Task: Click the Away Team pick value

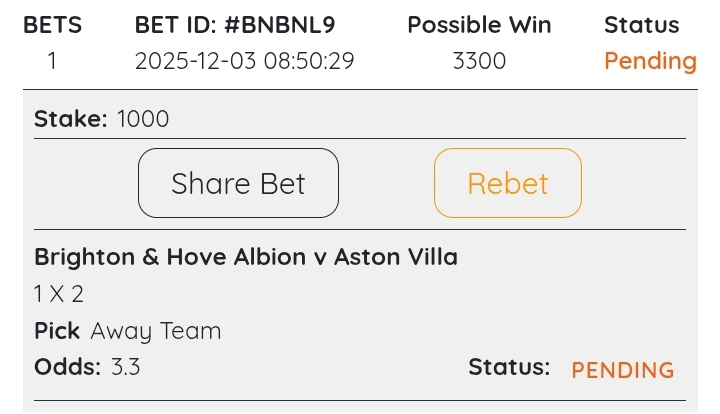Action: pyautogui.click(x=156, y=331)
